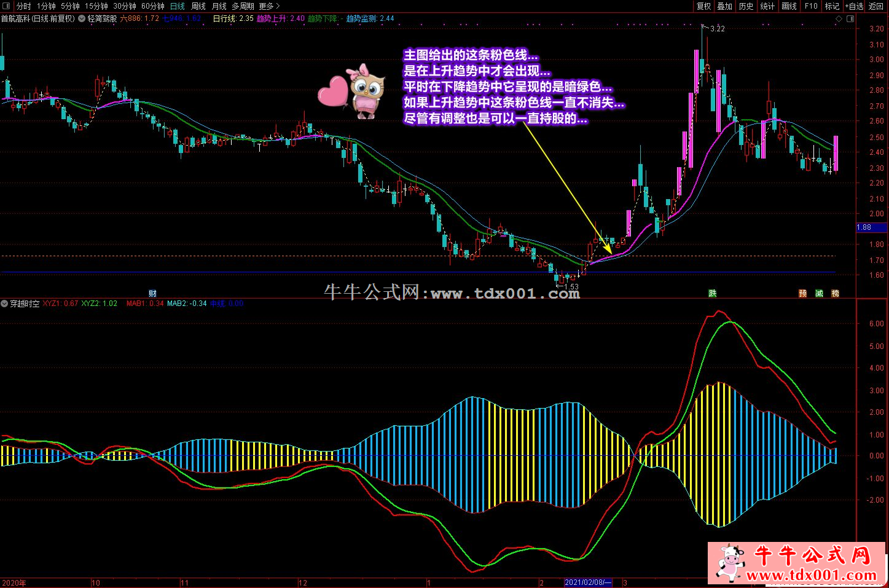Click the 1.53 low price label
This screenshot has height=588, width=889.
571,287
